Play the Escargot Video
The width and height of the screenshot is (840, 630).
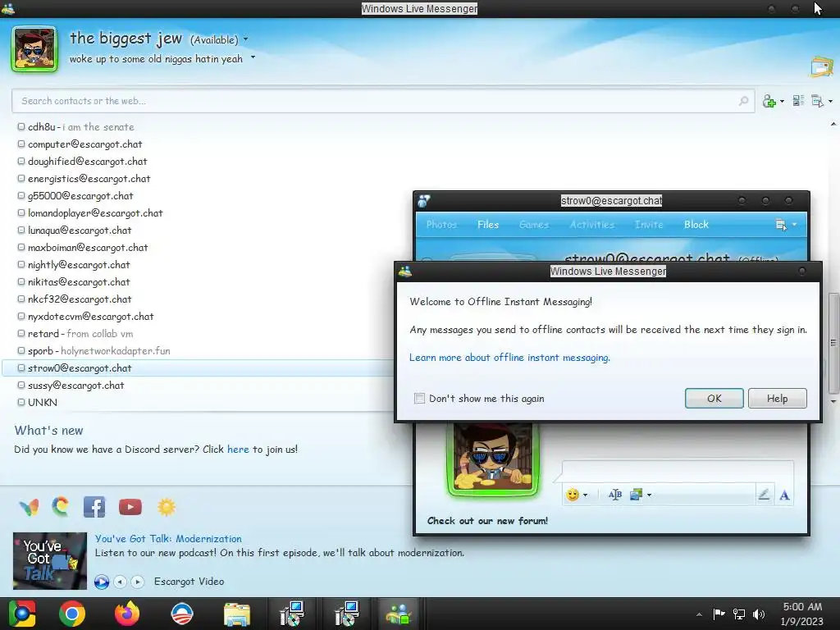pos(101,582)
